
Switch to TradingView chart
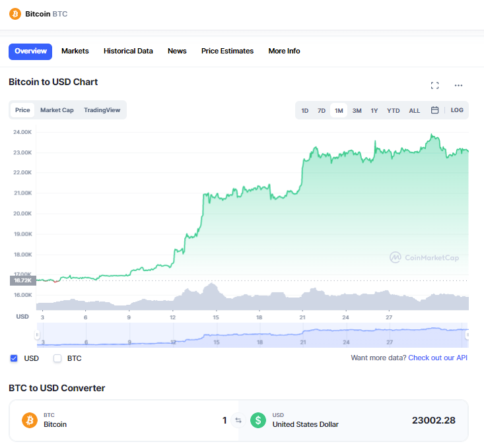tap(102, 110)
